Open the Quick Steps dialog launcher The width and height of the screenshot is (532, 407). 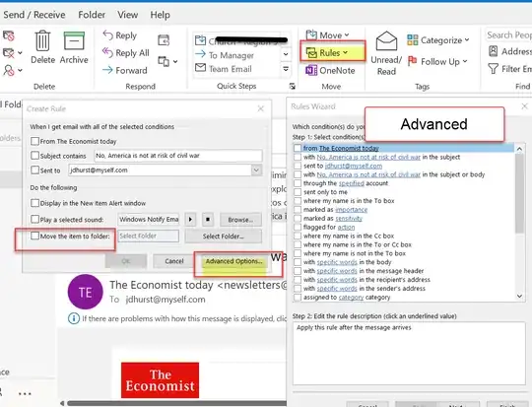pyautogui.click(x=293, y=86)
